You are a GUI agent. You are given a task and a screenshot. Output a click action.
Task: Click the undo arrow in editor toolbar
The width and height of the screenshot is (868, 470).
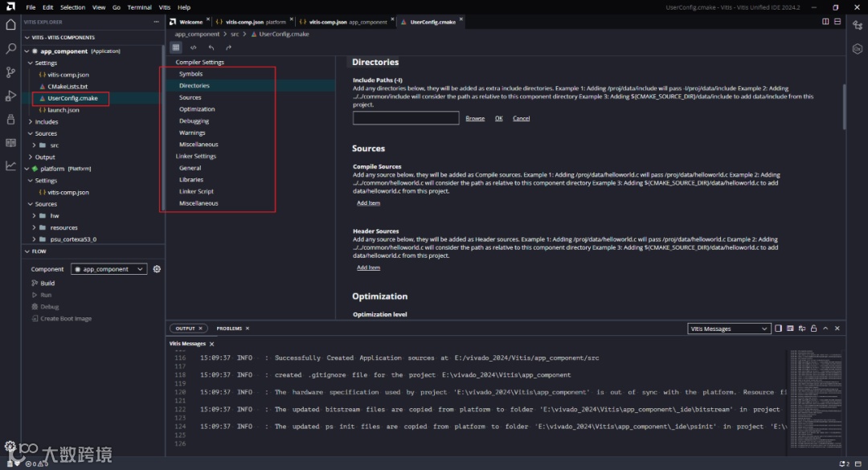click(211, 47)
